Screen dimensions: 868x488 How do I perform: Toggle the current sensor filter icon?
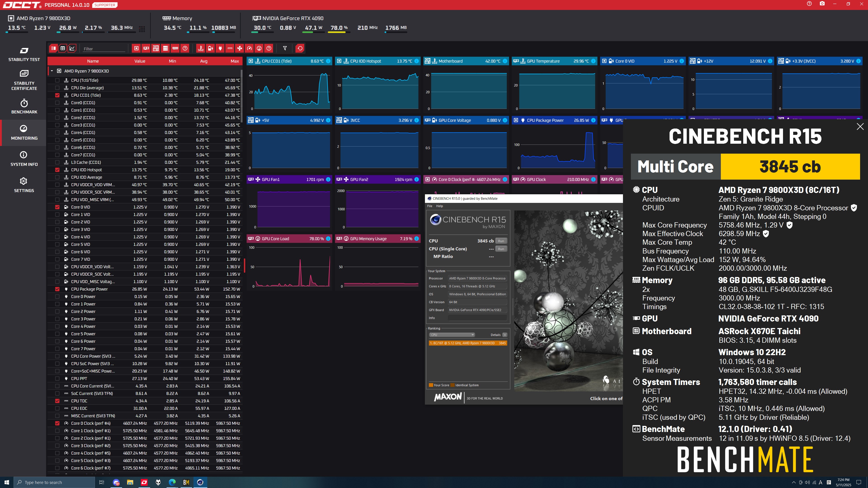(x=230, y=49)
